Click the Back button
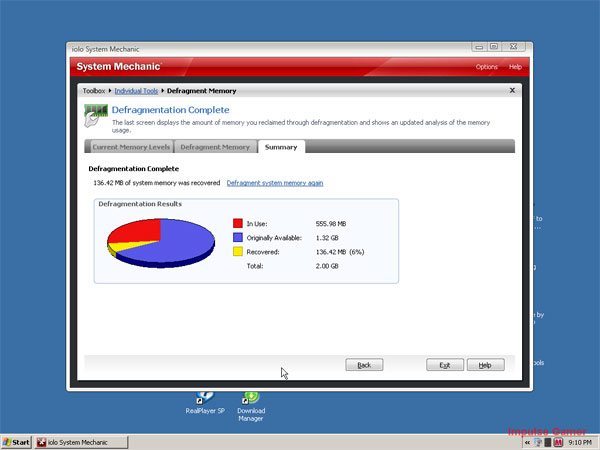Image resolution: width=600 pixels, height=450 pixels. 364,365
